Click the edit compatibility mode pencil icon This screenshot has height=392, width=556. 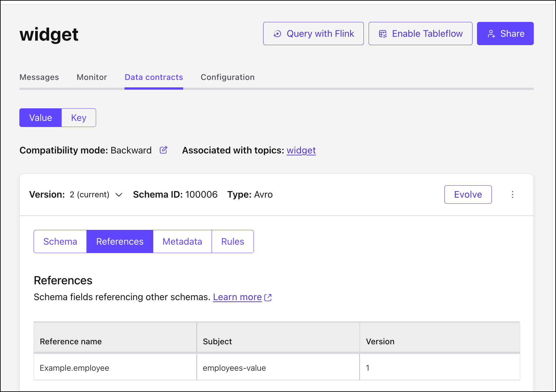tap(164, 150)
